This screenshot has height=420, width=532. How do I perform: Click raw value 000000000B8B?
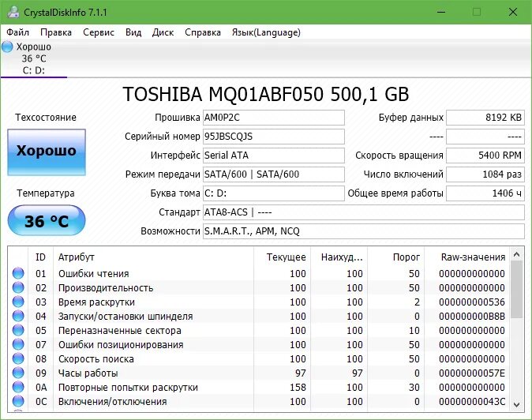pyautogui.click(x=472, y=317)
